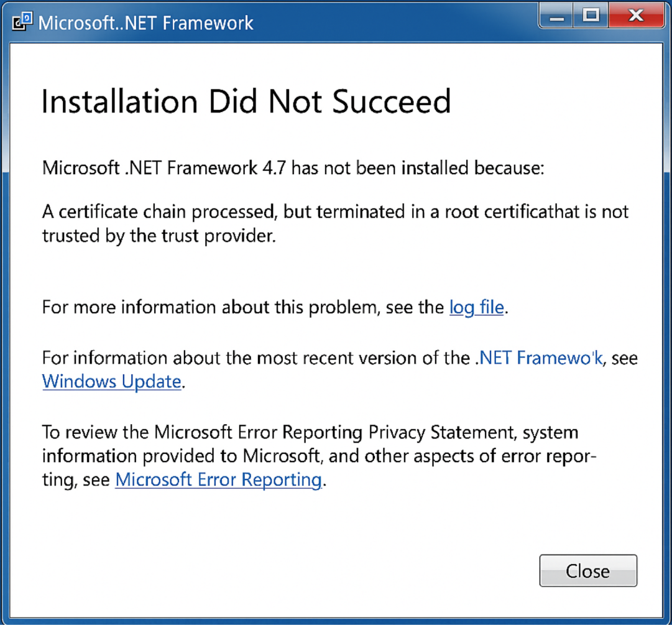Click the blank white area left of Close button
The height and width of the screenshot is (625, 672).
click(274, 570)
